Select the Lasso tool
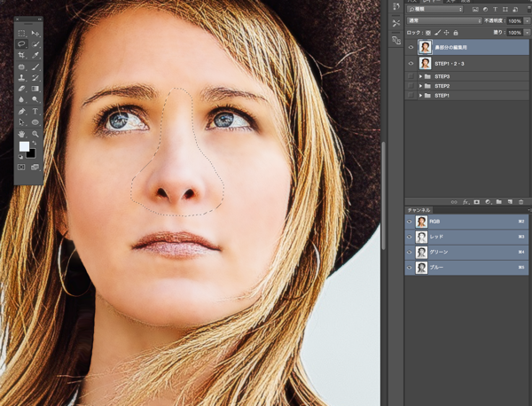This screenshot has height=406, width=532. pos(21,44)
